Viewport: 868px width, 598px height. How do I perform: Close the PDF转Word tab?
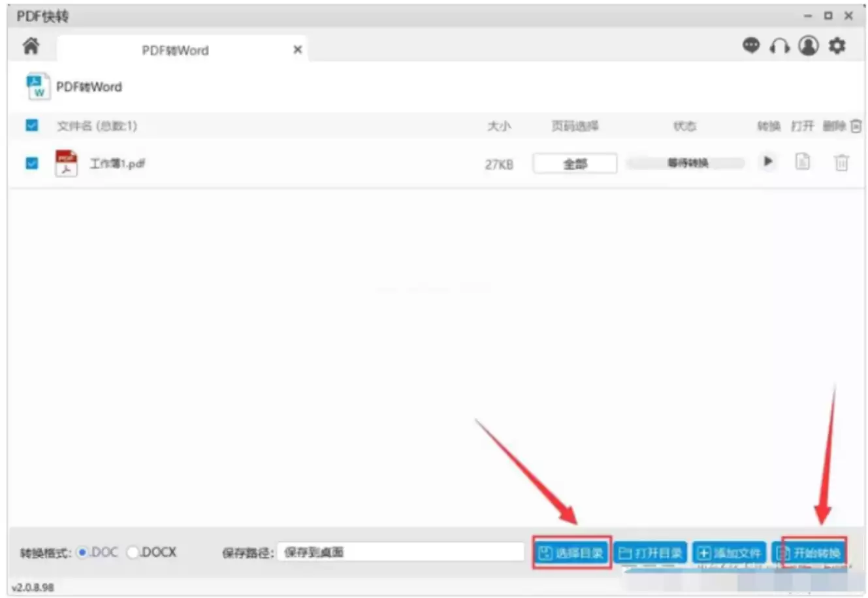[298, 50]
